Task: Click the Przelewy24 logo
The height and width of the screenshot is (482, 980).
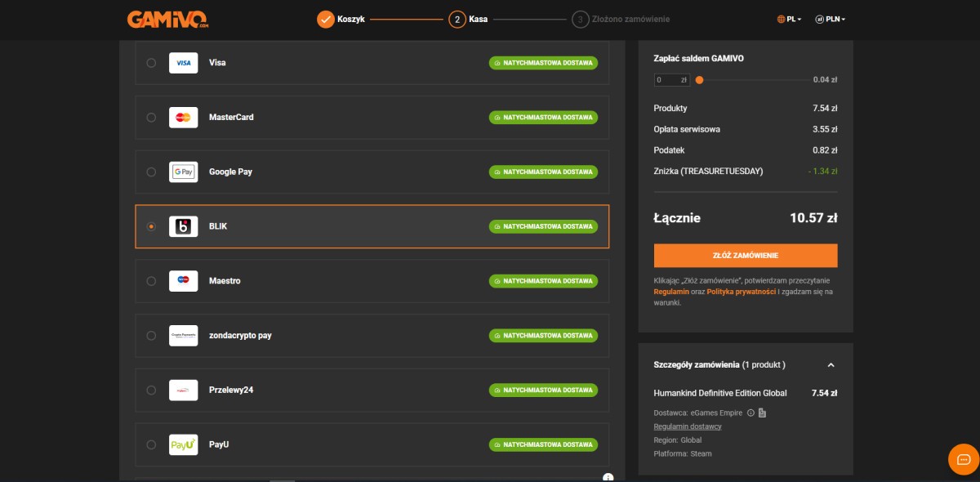Action: pyautogui.click(x=183, y=391)
